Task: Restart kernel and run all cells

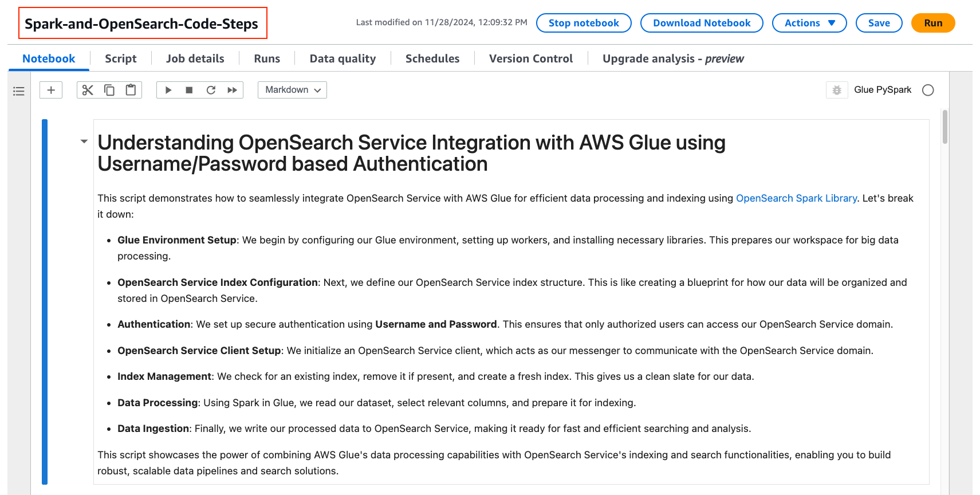Action: [232, 90]
